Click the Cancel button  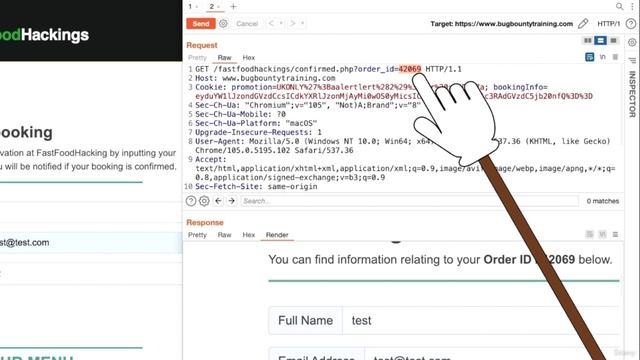247,24
